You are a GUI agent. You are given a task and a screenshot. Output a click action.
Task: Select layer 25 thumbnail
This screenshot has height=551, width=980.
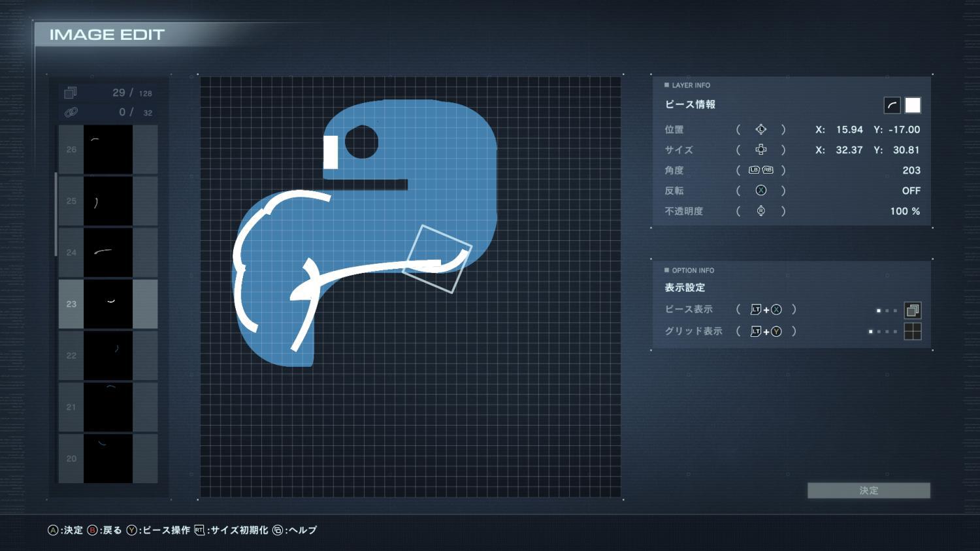pos(108,201)
